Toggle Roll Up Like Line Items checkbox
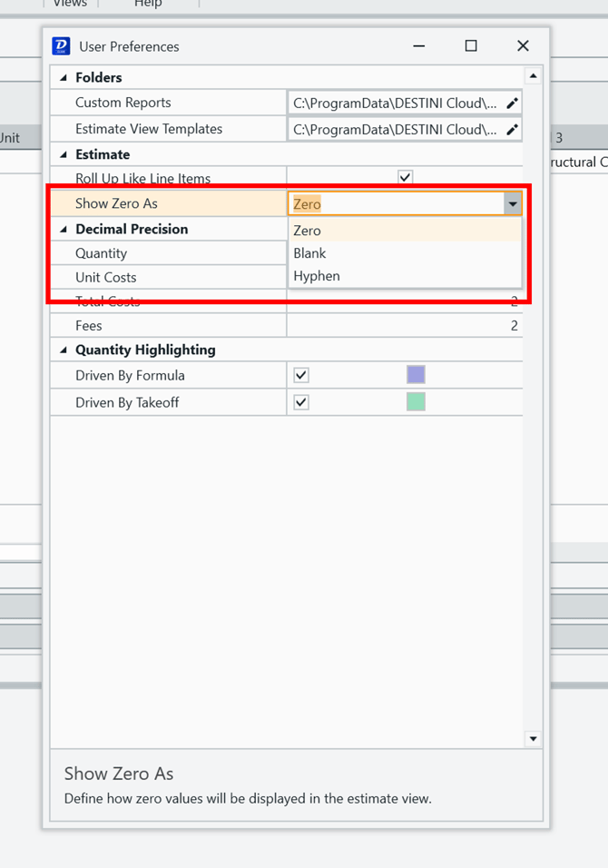Screen dimensions: 608x868 point(405,176)
